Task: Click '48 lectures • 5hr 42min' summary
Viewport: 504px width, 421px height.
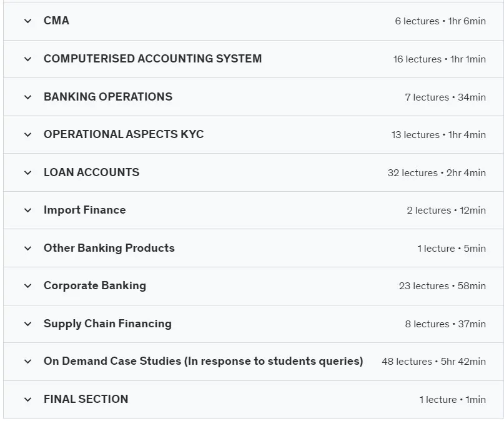Action: click(433, 362)
